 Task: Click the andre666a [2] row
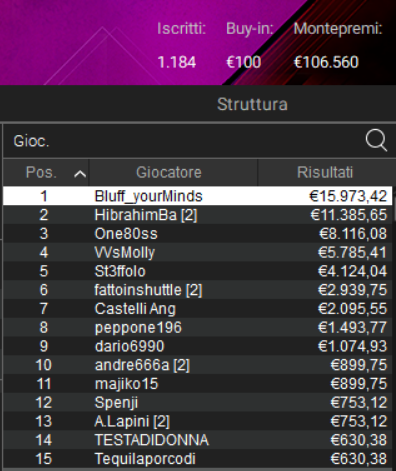[198, 365]
